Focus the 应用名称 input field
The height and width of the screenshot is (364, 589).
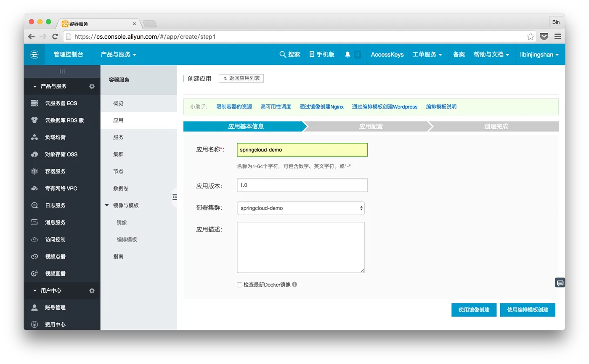[302, 150]
